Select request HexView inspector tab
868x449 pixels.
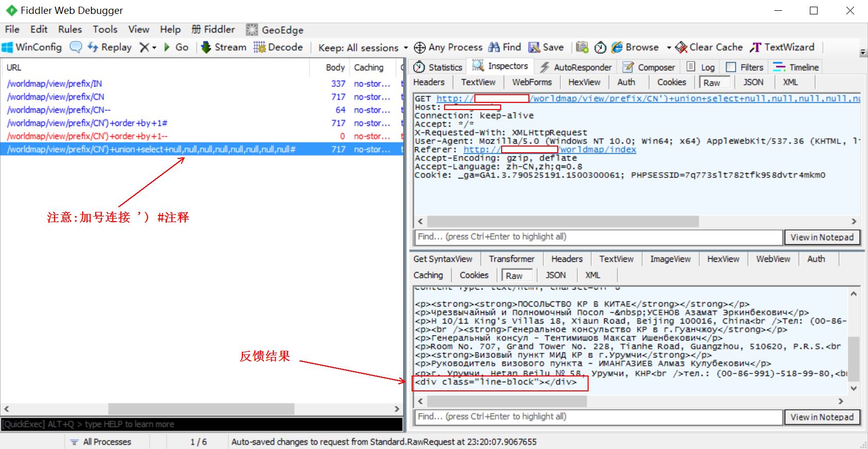point(584,82)
